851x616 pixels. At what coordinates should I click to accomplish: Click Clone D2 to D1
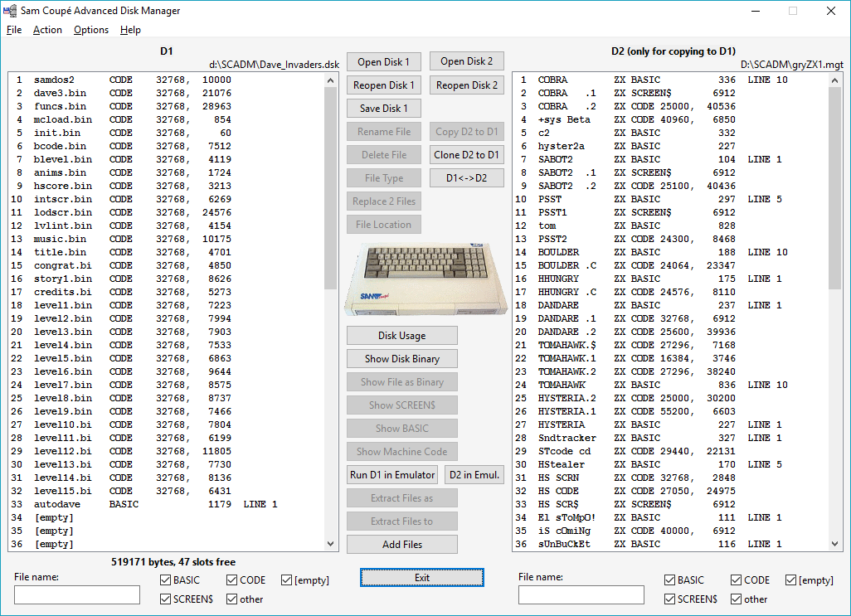click(467, 154)
